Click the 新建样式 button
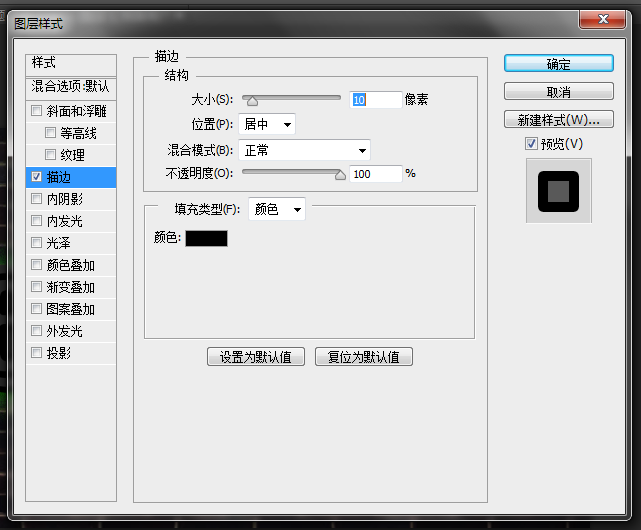 pyautogui.click(x=558, y=120)
